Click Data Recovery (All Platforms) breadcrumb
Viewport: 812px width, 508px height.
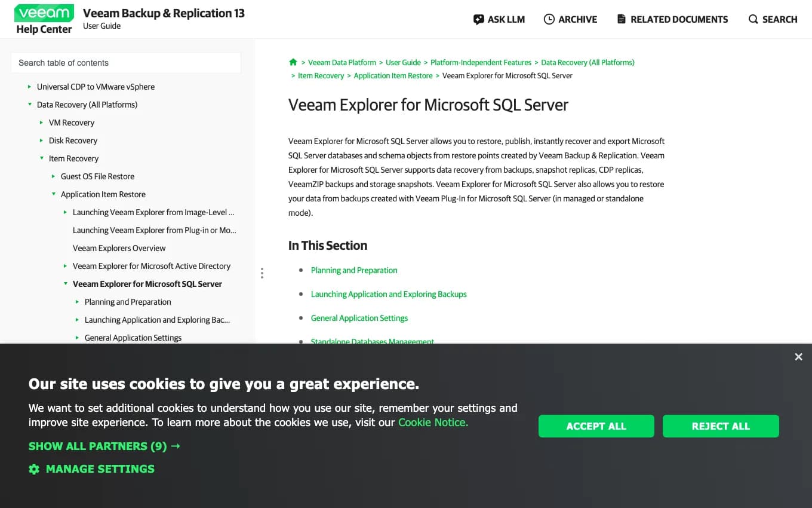click(588, 62)
